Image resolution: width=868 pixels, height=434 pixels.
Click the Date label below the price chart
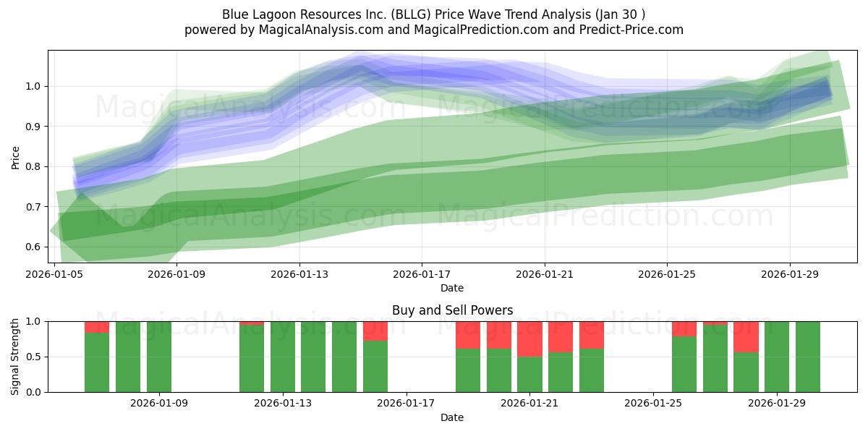coord(451,288)
